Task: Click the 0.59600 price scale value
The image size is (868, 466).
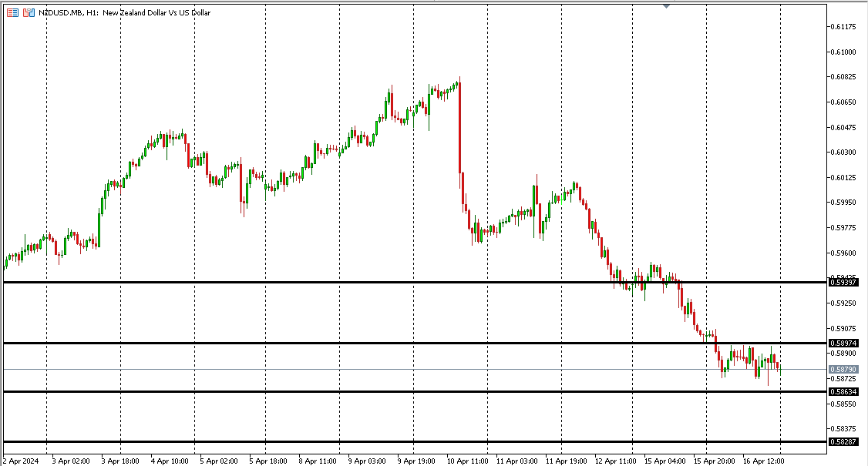Action: (843, 253)
